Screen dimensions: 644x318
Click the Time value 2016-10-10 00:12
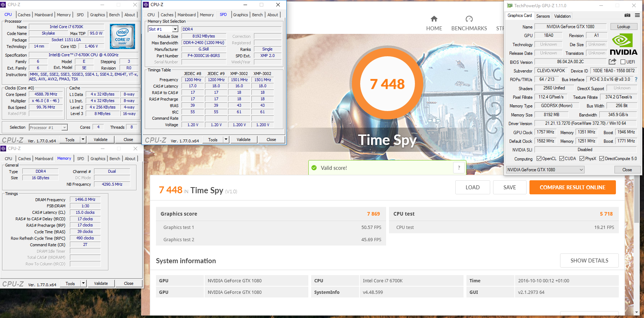click(x=544, y=281)
